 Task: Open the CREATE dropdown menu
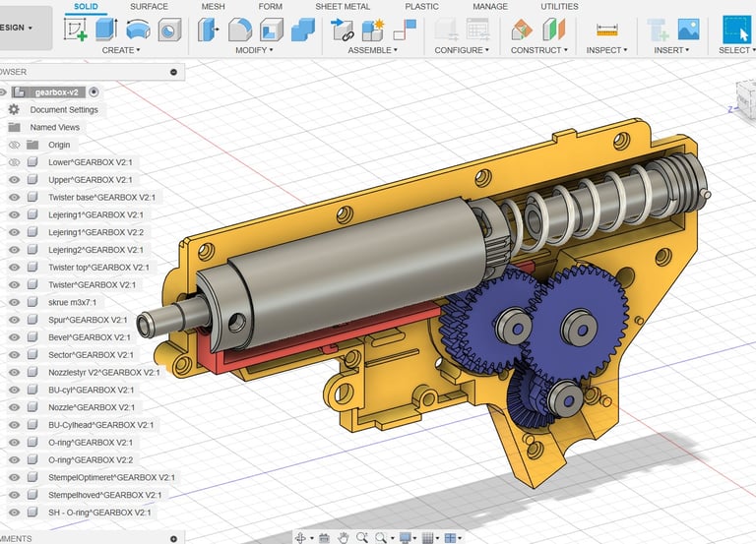click(121, 50)
